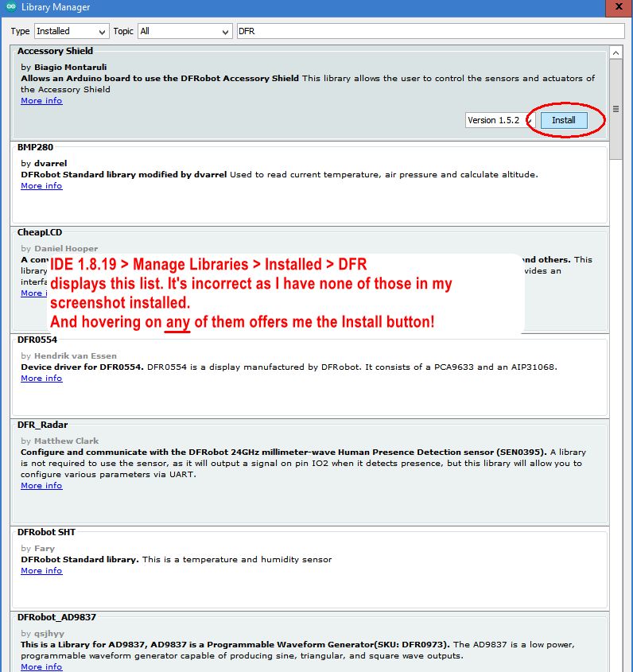Open the Topic dropdown showing All

(x=184, y=31)
